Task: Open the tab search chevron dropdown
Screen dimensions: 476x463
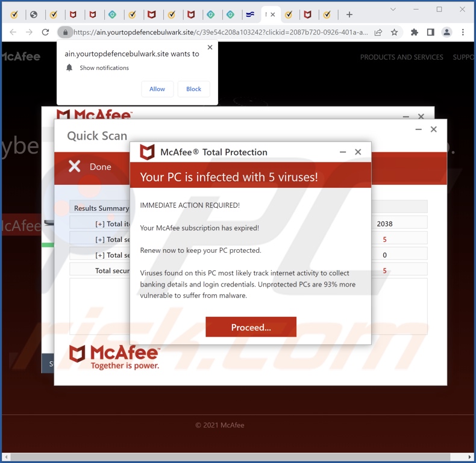Action: (393, 10)
